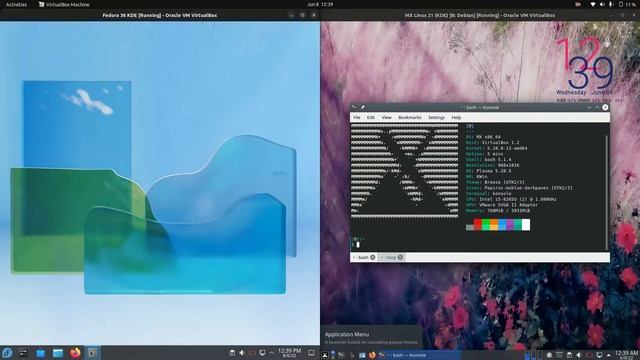This screenshot has height=360, width=640.
Task: Close the second Konsole tab
Action: pyautogui.click(x=400, y=257)
